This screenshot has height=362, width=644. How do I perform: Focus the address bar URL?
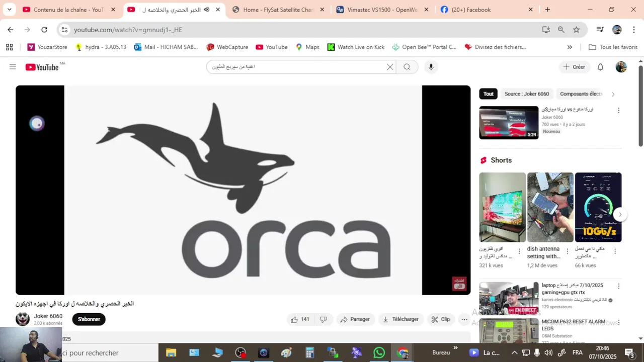(128, 30)
